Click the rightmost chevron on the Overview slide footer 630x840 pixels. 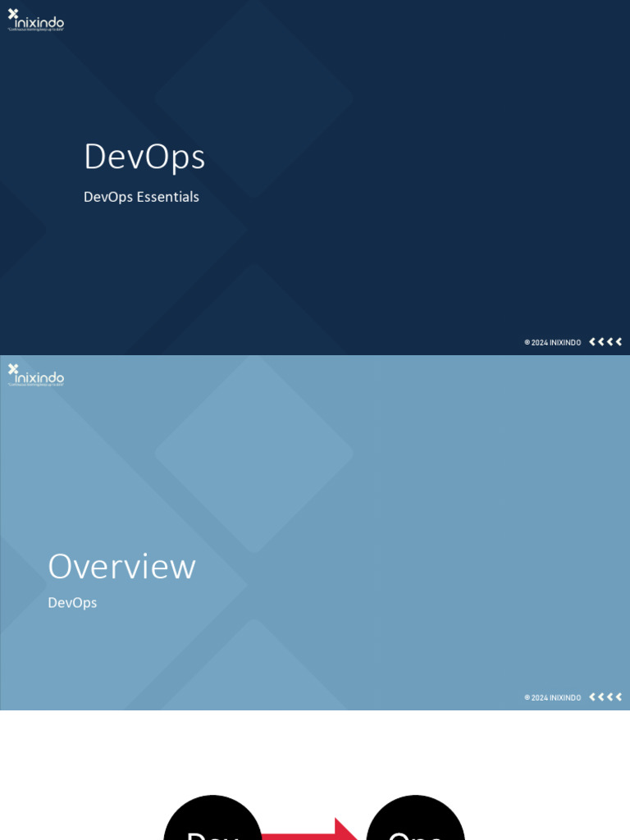[x=619, y=697]
